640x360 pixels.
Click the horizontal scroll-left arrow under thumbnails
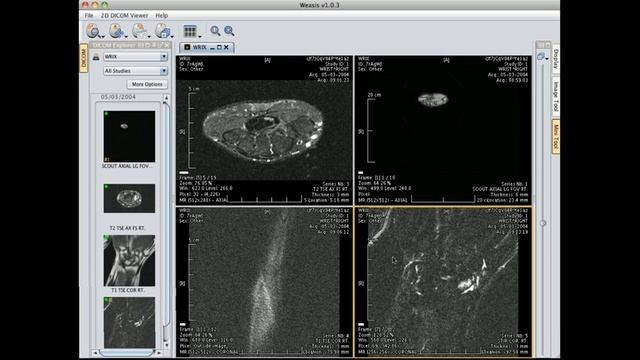pyautogui.click(x=95, y=353)
